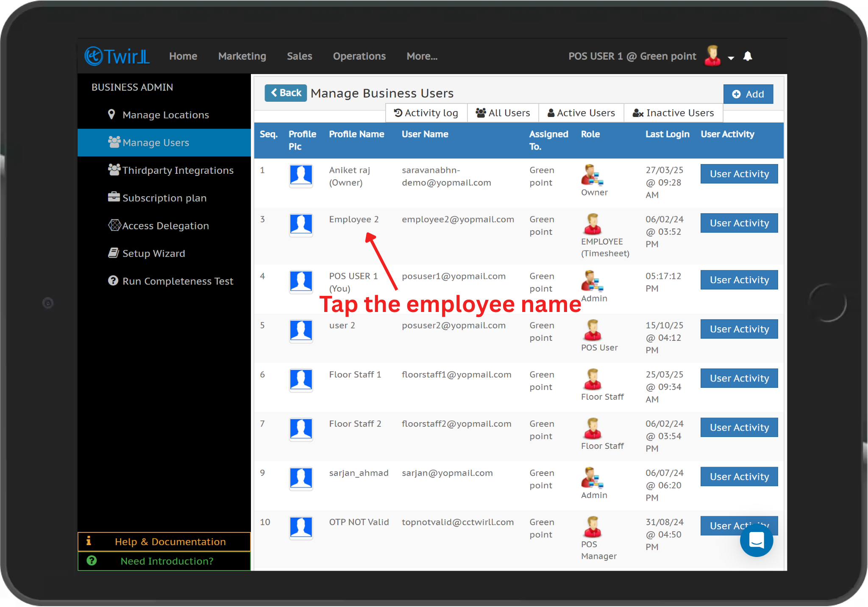Switch to the Activity log tab

coord(426,113)
